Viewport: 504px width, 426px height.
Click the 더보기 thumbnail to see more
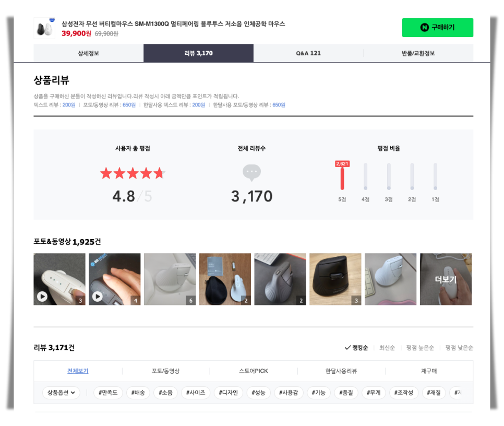[446, 279]
